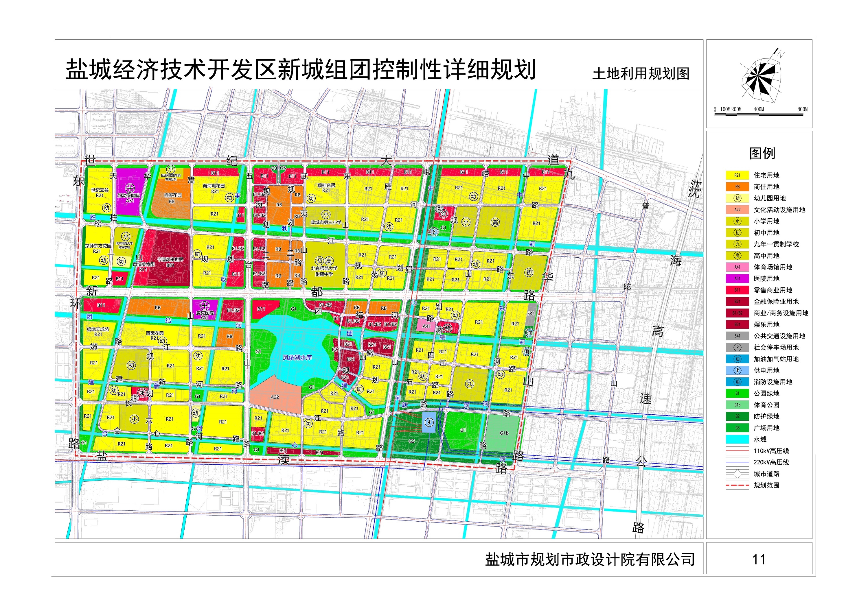Click the 馥桂名居 R21 label
Image resolution: width=868 pixels, height=613 pixels.
pos(326,188)
